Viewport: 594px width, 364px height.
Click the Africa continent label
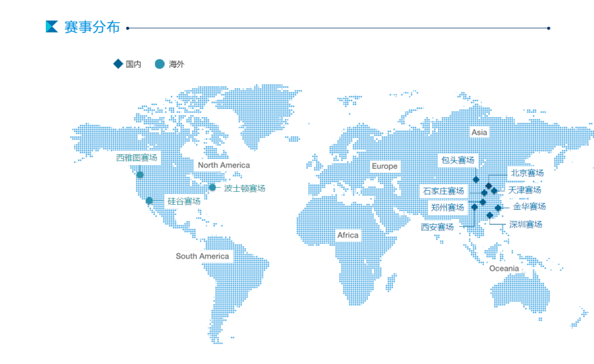[348, 235]
